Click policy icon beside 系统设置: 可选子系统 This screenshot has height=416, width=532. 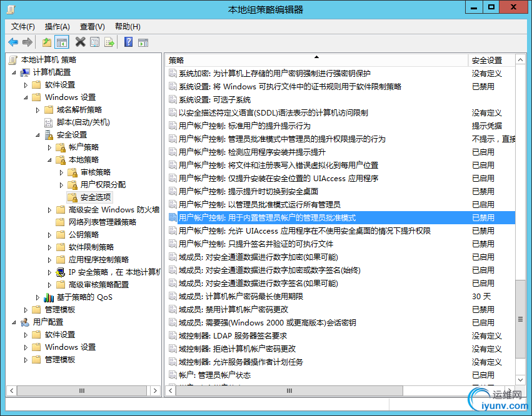click(x=173, y=99)
